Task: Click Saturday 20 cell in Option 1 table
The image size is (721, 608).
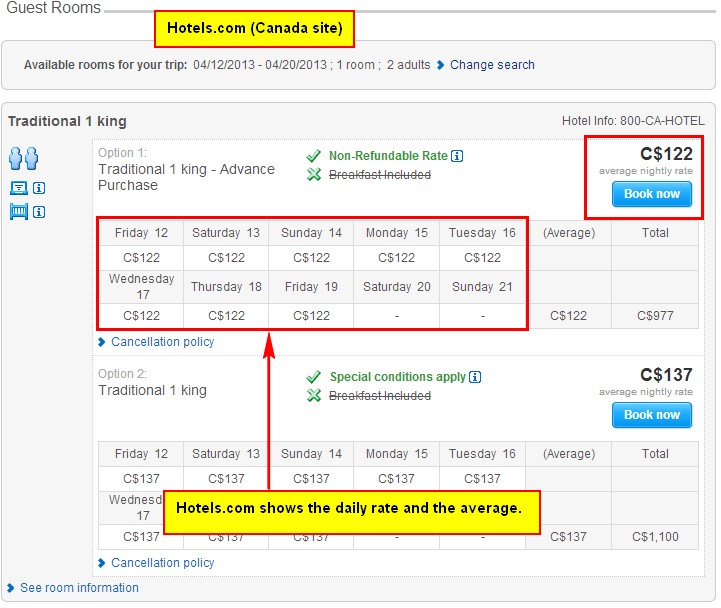Action: (x=396, y=287)
